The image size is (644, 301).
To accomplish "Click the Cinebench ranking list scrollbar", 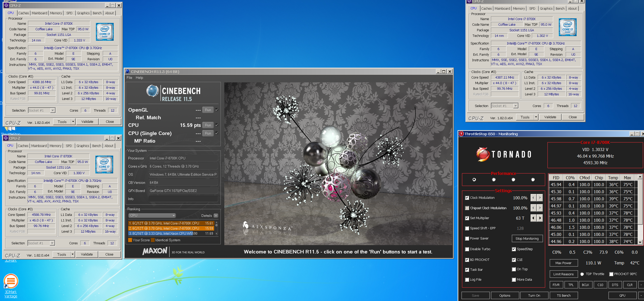I will point(216,228).
